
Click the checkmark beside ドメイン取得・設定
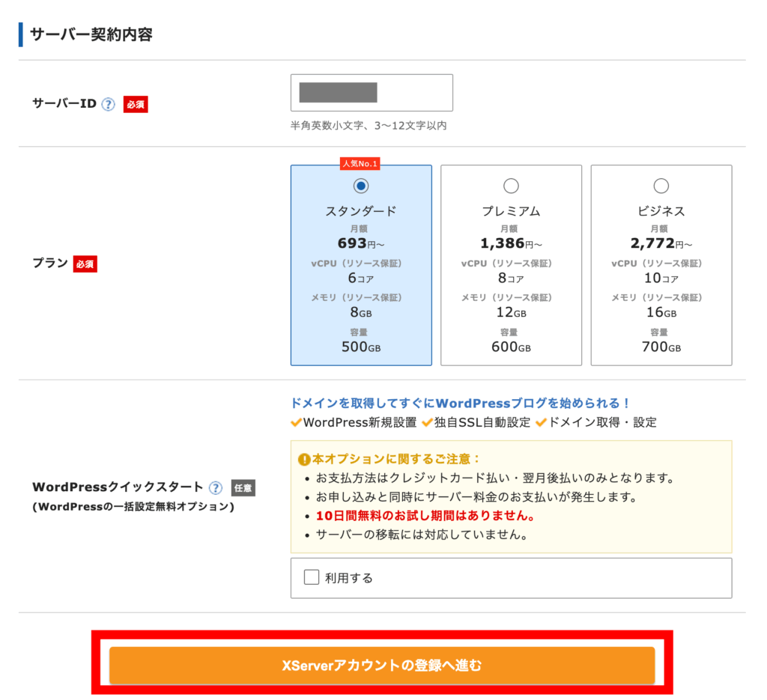tap(542, 422)
